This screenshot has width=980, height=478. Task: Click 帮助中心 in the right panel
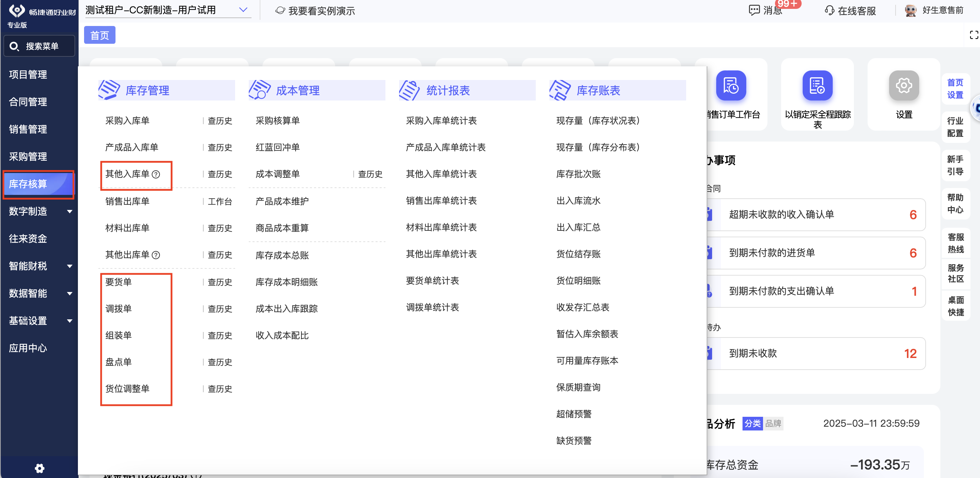(955, 203)
